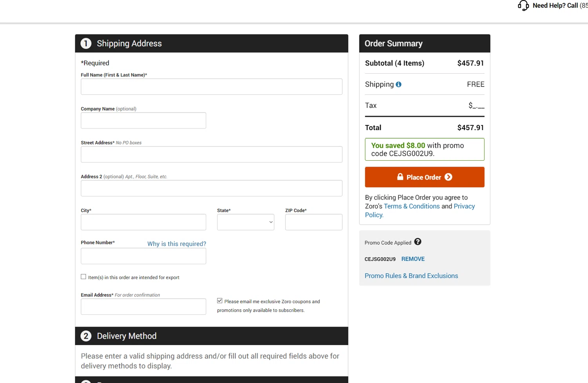588x383 pixels.
Task: Click the shipping info icon
Action: pos(398,84)
